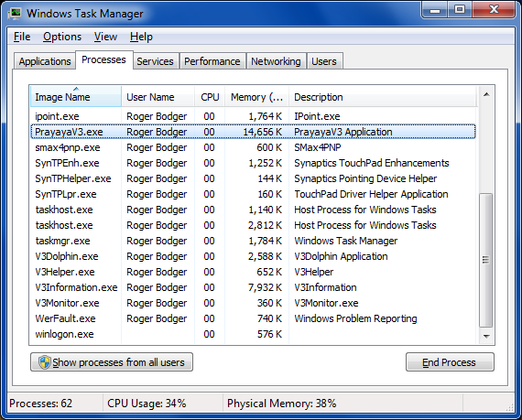Image resolution: width=522 pixels, height=420 pixels.
Task: Click the window resize grip corner
Action: click(x=509, y=407)
